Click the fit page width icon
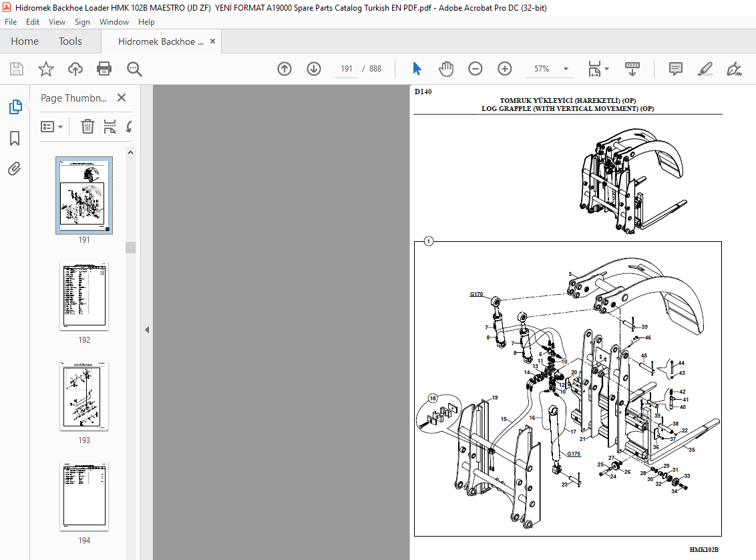Image resolution: width=756 pixels, height=560 pixels. click(x=594, y=69)
